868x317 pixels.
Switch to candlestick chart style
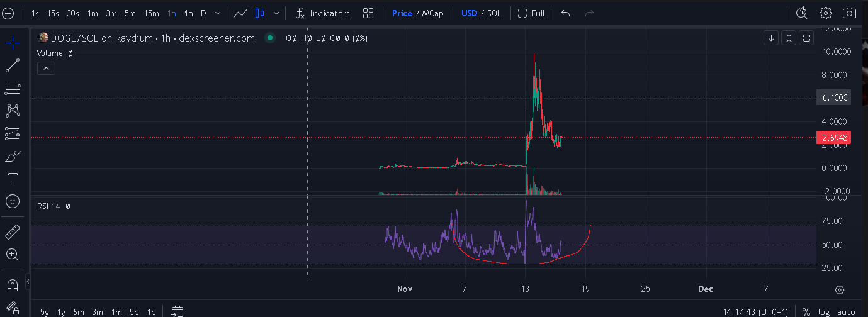point(260,13)
